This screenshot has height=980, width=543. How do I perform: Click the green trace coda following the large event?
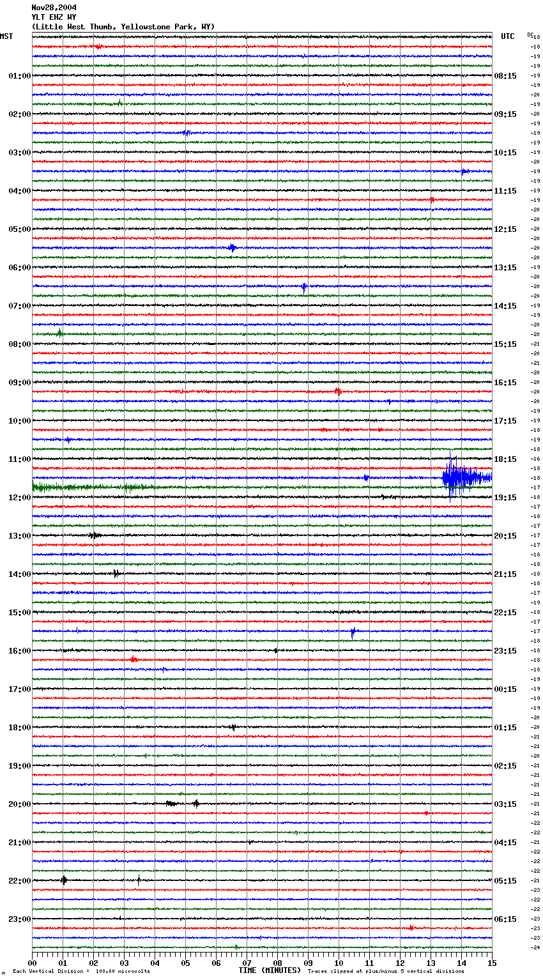pyautogui.click(x=93, y=487)
